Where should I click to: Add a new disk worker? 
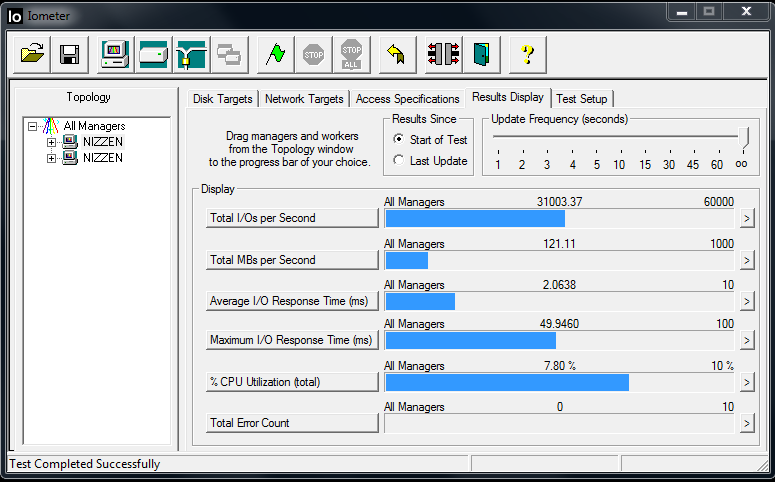click(154, 54)
